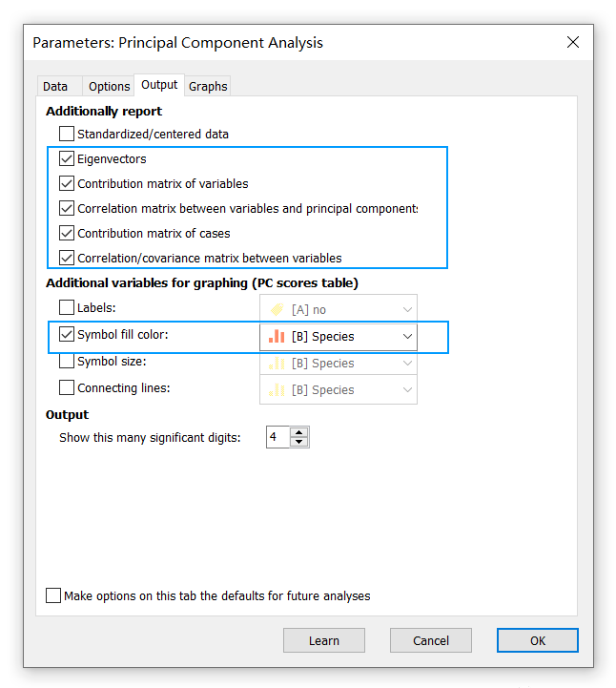Increase significant digits with up arrow
The width and height of the screenshot is (616, 688).
[x=299, y=432]
